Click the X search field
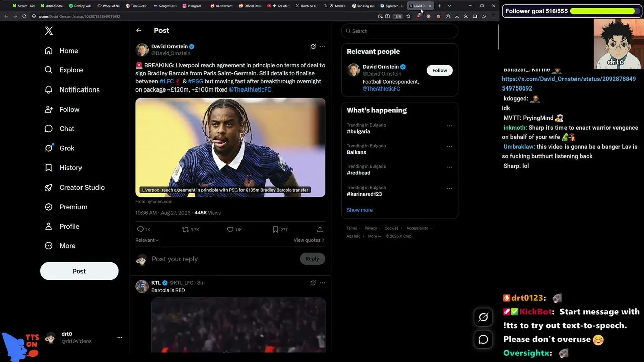Screen dimensions: 644x362 pyautogui.click(x=400, y=31)
